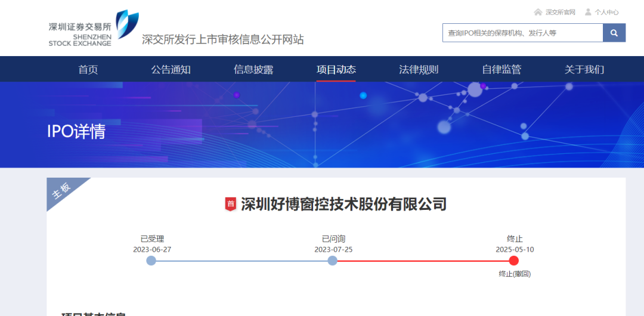
Task: Select the 项目动态 nav item
Action: 336,69
